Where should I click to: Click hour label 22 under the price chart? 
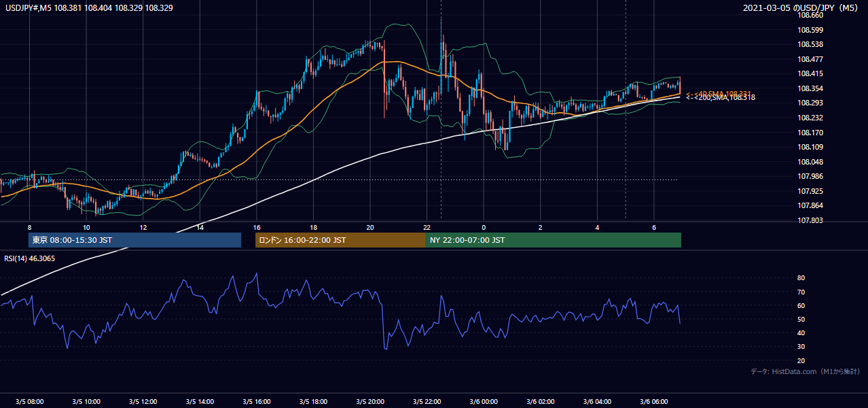[427, 227]
